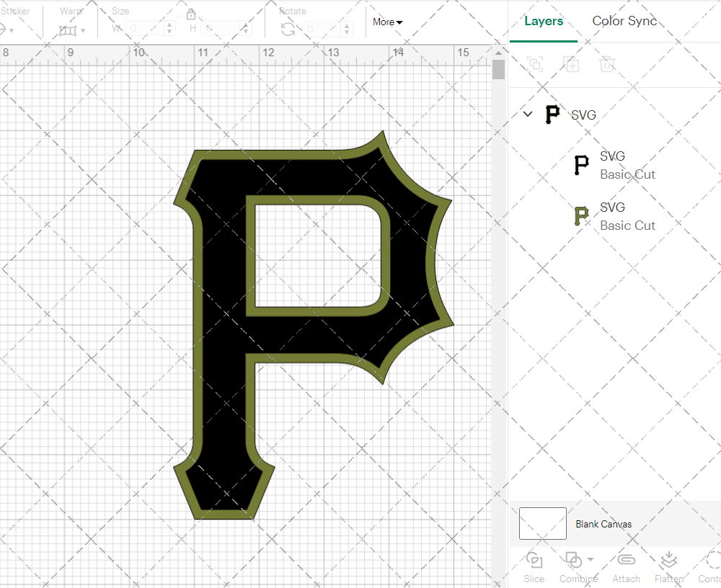Image resolution: width=721 pixels, height=588 pixels.
Task: Open the Sticker dropdown arrow
Action: coord(11,31)
